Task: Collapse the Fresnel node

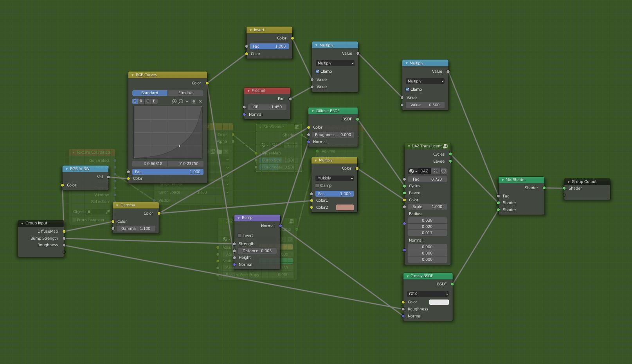Action: [x=248, y=91]
